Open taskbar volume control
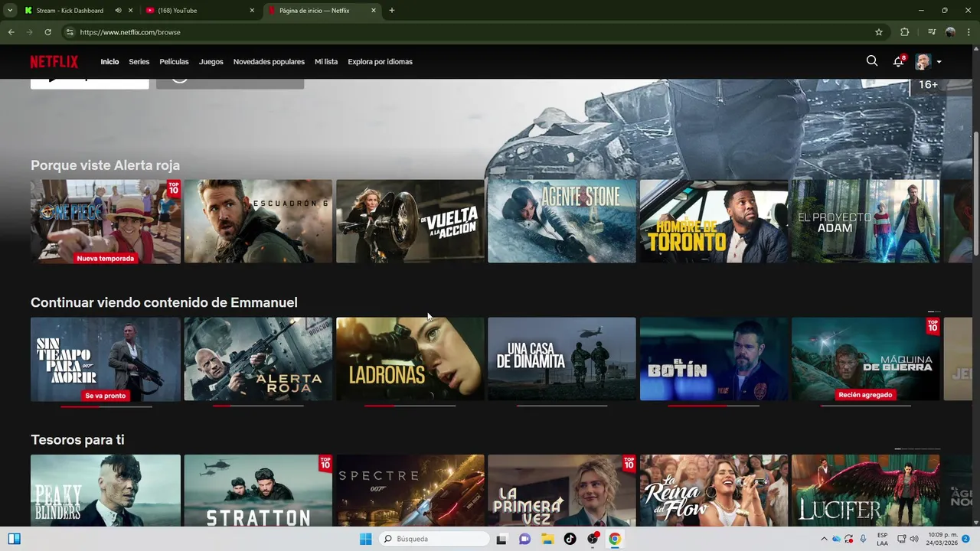This screenshot has height=551, width=980. tap(913, 539)
